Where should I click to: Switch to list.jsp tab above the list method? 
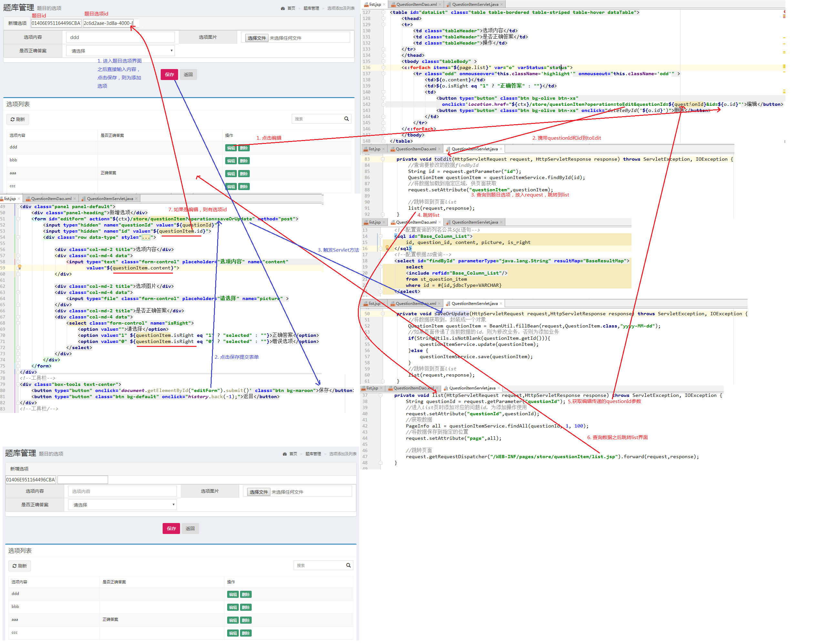(x=372, y=388)
